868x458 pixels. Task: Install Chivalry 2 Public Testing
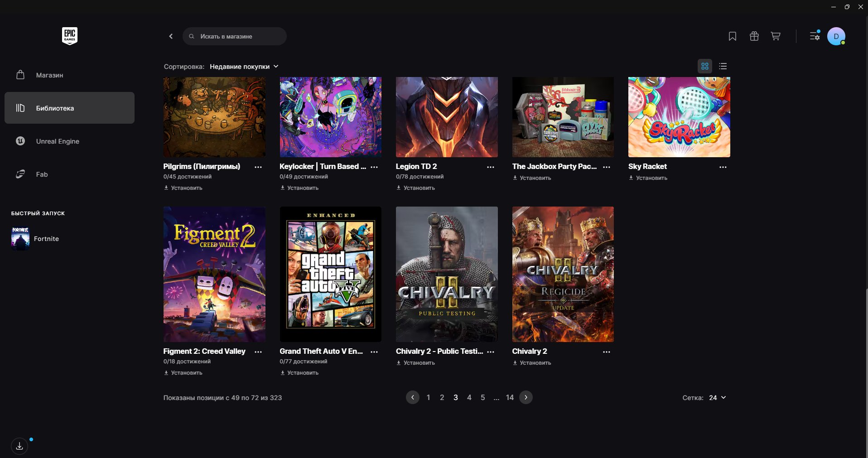415,363
